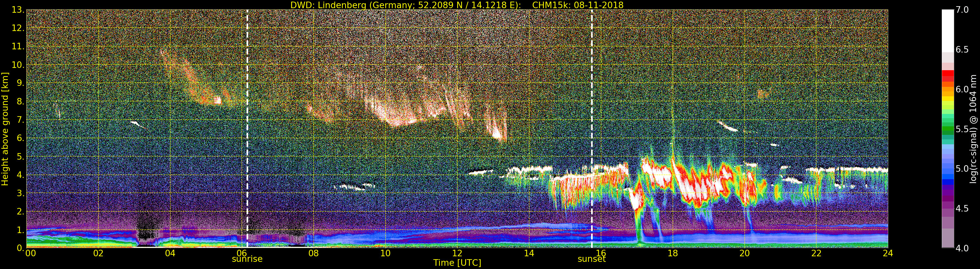Screen dimensions: 980x269
Task: Click height axis tick '11.'
Action: tap(18, 46)
